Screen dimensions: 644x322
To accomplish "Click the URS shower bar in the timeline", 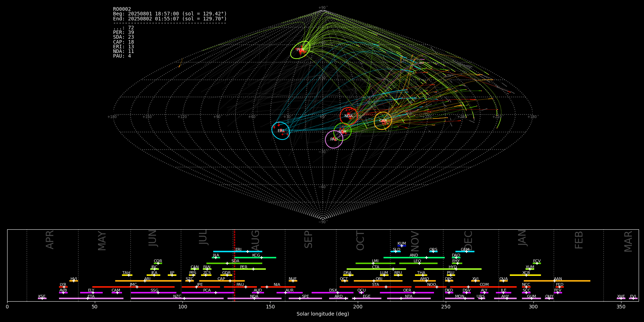I will click(x=482, y=298).
